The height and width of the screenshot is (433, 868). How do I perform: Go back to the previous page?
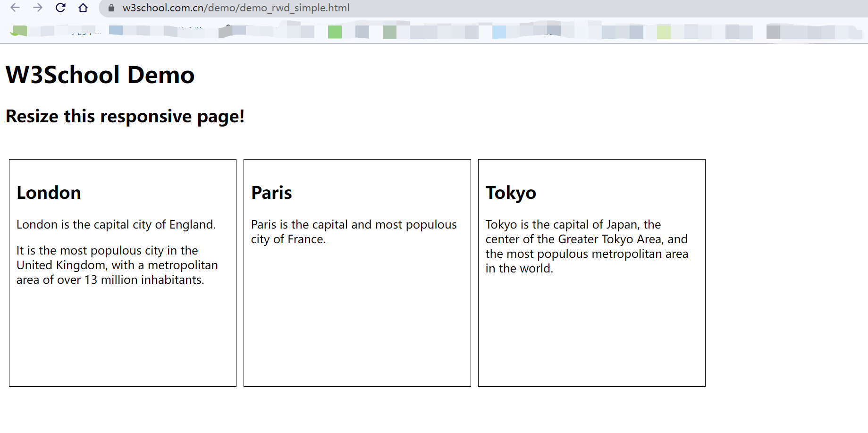pyautogui.click(x=15, y=8)
